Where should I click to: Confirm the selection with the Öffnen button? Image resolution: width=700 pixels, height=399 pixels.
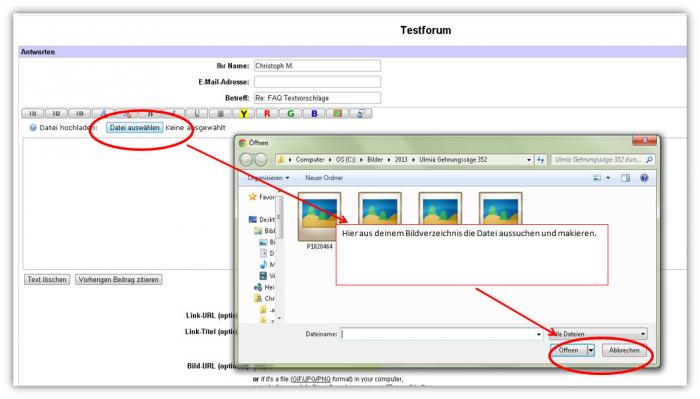[568, 350]
